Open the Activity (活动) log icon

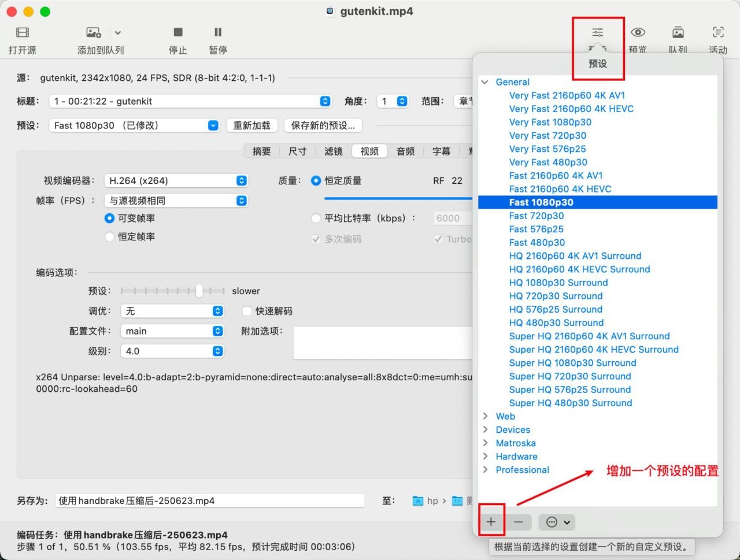(x=718, y=33)
